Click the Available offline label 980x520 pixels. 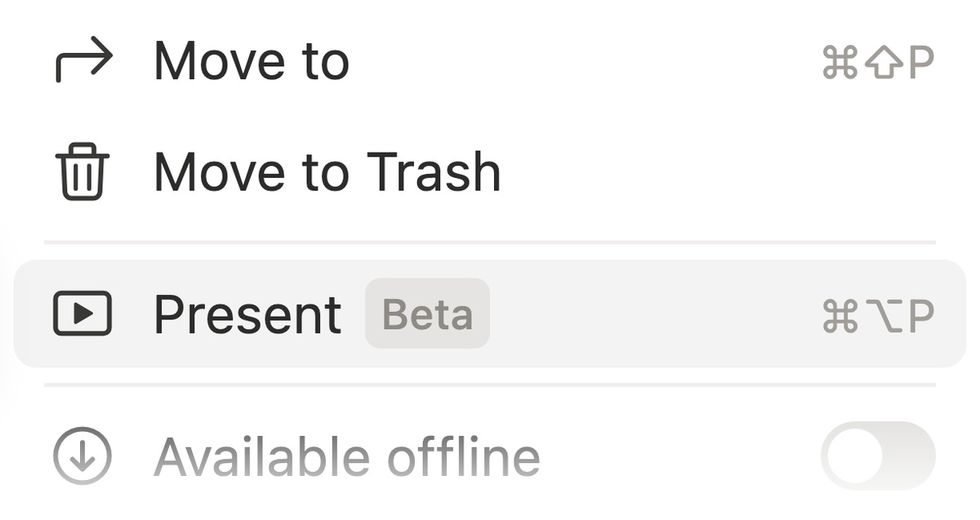click(x=347, y=456)
